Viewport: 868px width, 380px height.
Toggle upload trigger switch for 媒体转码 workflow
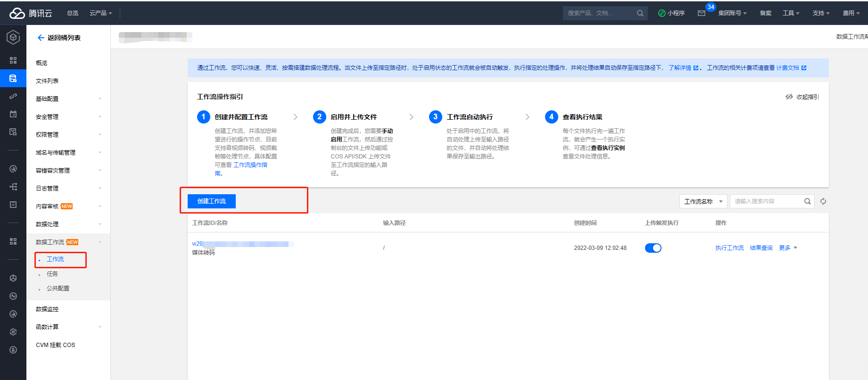point(653,248)
